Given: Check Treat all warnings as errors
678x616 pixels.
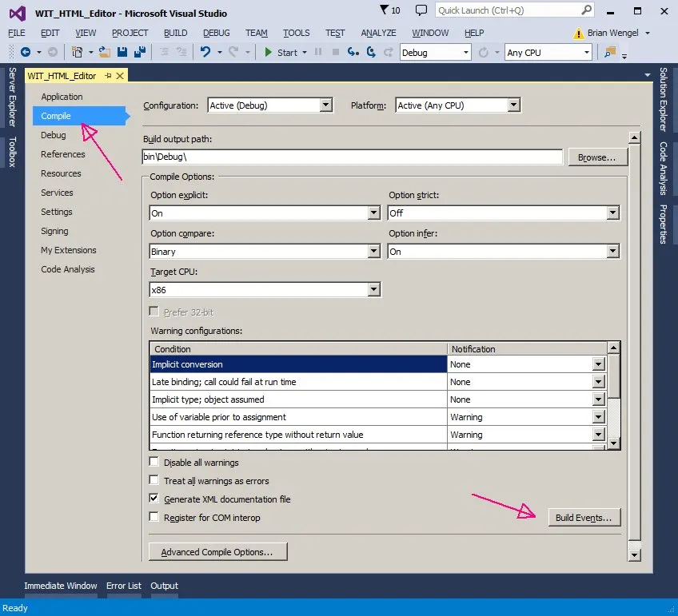Looking at the screenshot, I should coord(154,481).
